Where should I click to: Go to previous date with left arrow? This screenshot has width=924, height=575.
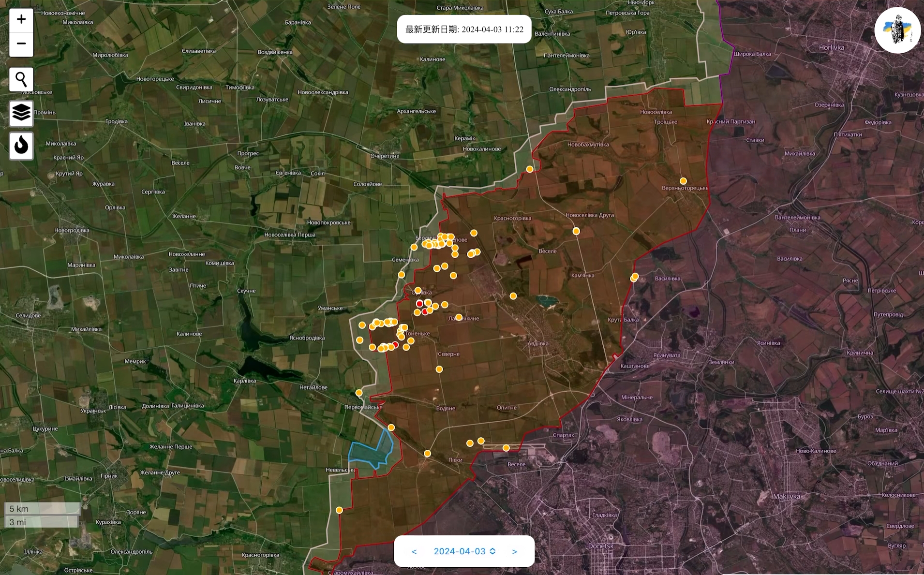(x=414, y=551)
